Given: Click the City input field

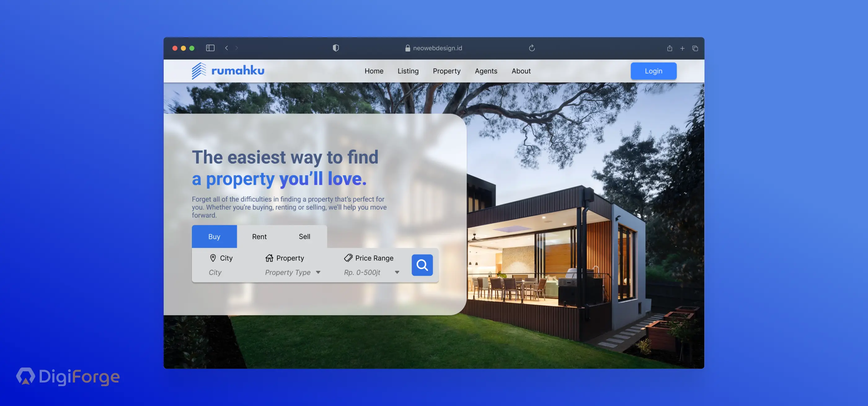Looking at the screenshot, I should [215, 272].
